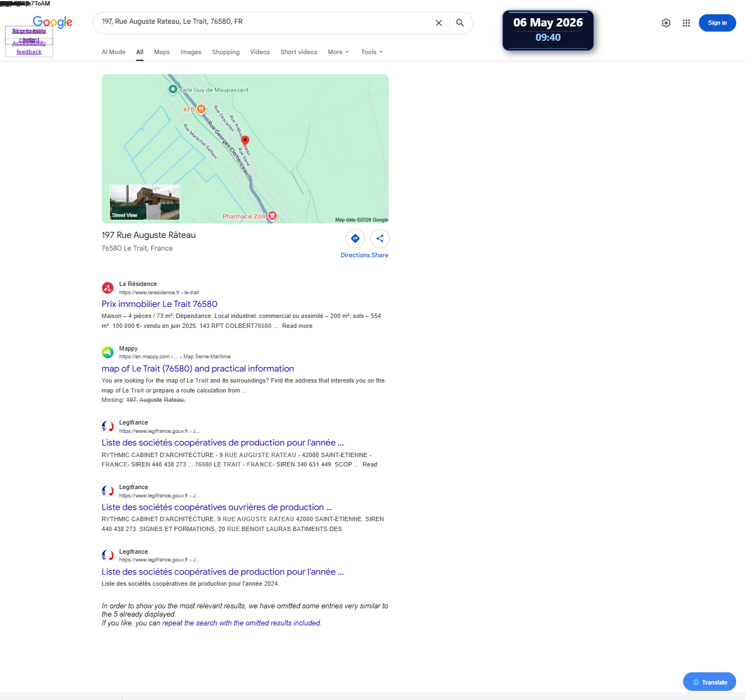The height and width of the screenshot is (700, 755).
Task: Click the magnifier search icon
Action: 460,23
